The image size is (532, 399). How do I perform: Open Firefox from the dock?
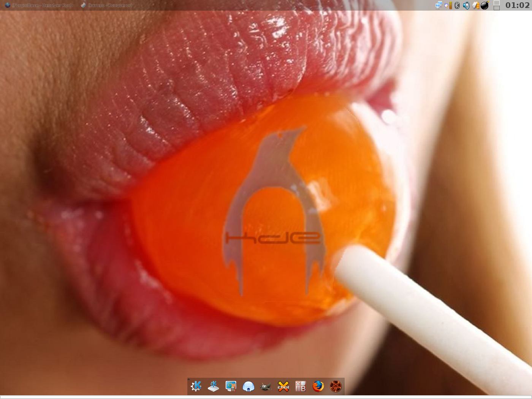pyautogui.click(x=318, y=386)
